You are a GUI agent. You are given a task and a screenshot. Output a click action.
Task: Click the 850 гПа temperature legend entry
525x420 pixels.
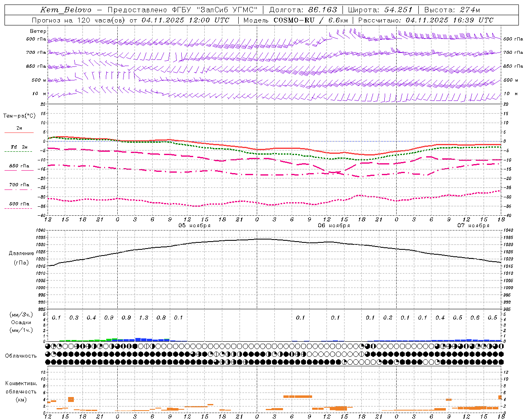tap(19, 166)
